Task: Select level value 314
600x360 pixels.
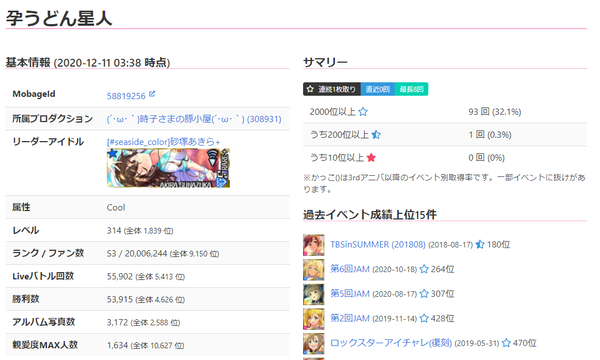Action: (114, 231)
